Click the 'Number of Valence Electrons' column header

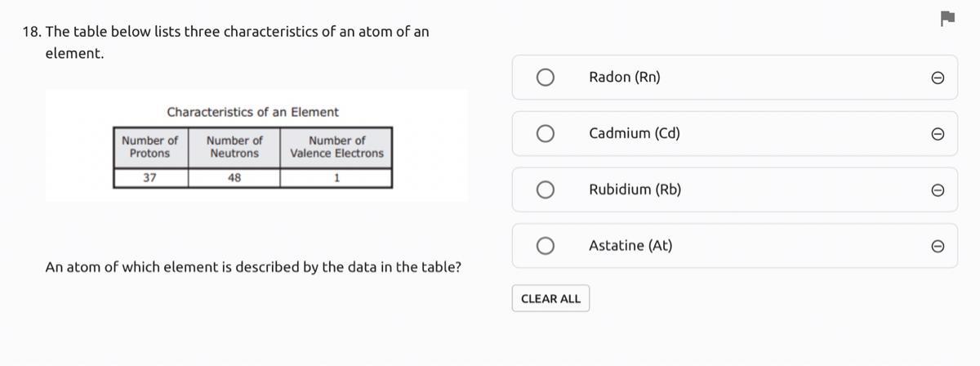[336, 147]
